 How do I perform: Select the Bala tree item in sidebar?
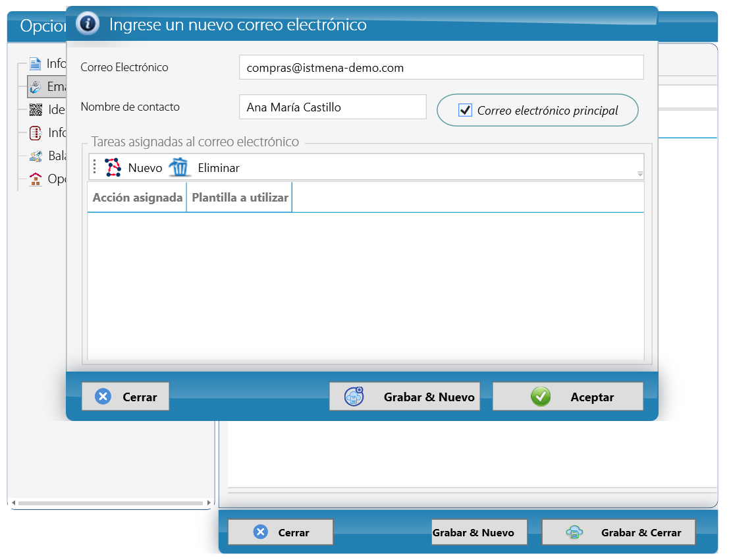point(47,155)
